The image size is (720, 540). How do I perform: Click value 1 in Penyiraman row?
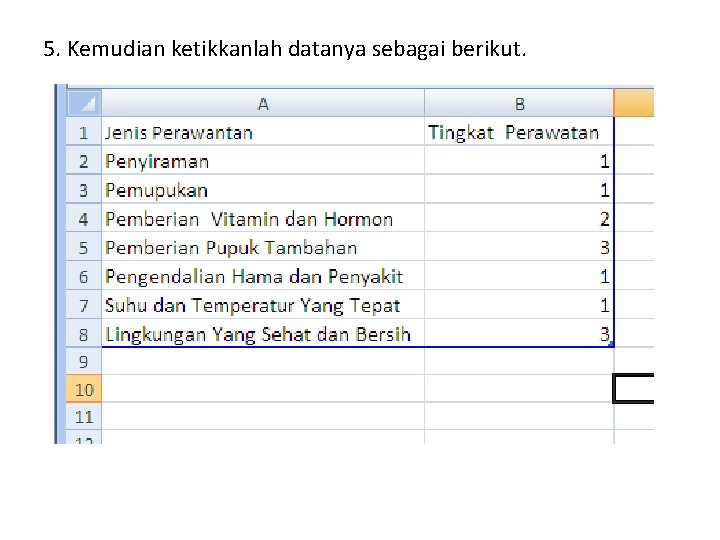pyautogui.click(x=519, y=161)
